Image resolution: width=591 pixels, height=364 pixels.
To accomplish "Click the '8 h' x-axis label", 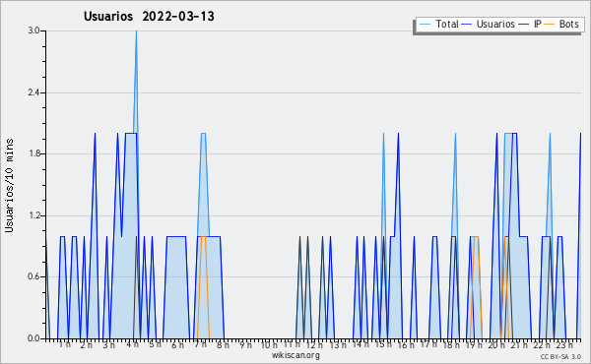I will (x=223, y=344).
